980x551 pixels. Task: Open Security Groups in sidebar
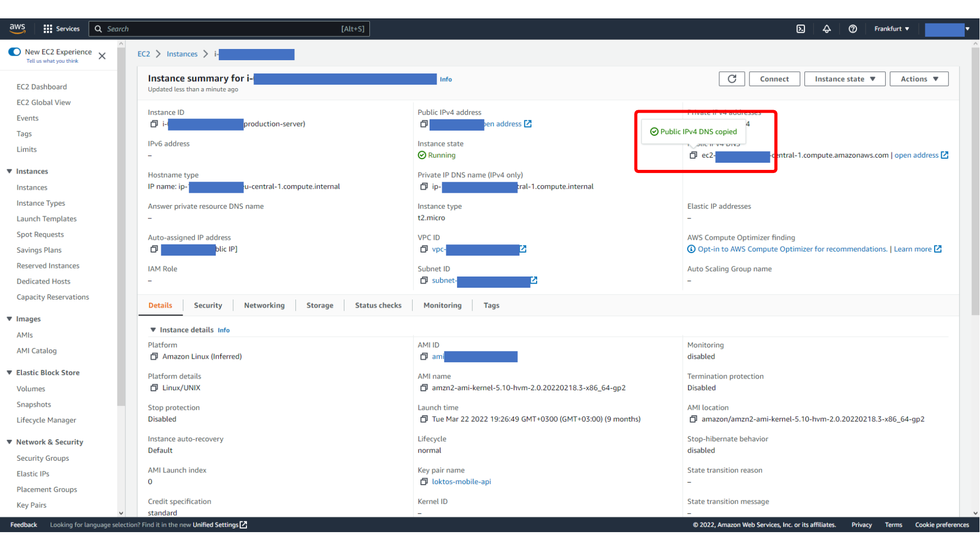click(x=43, y=458)
